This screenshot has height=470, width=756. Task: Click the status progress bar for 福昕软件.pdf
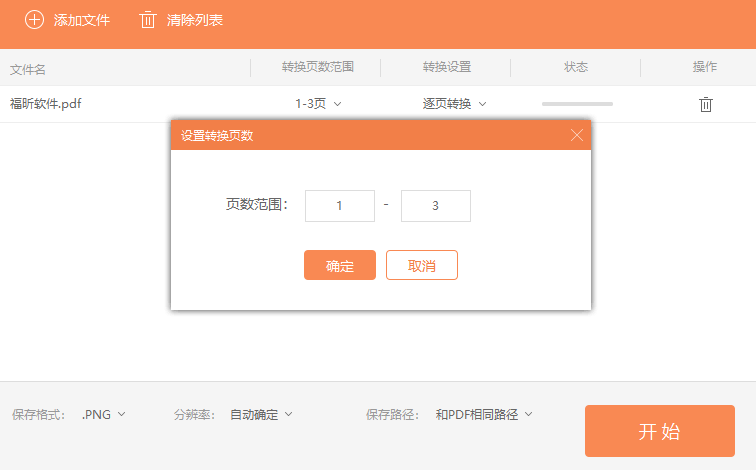click(577, 104)
